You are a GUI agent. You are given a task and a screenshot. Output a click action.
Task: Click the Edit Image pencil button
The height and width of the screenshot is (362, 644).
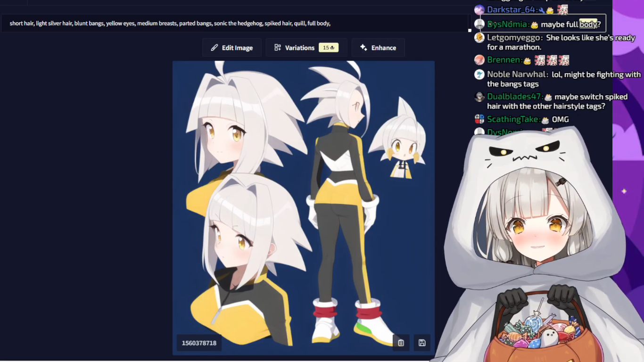tap(232, 48)
